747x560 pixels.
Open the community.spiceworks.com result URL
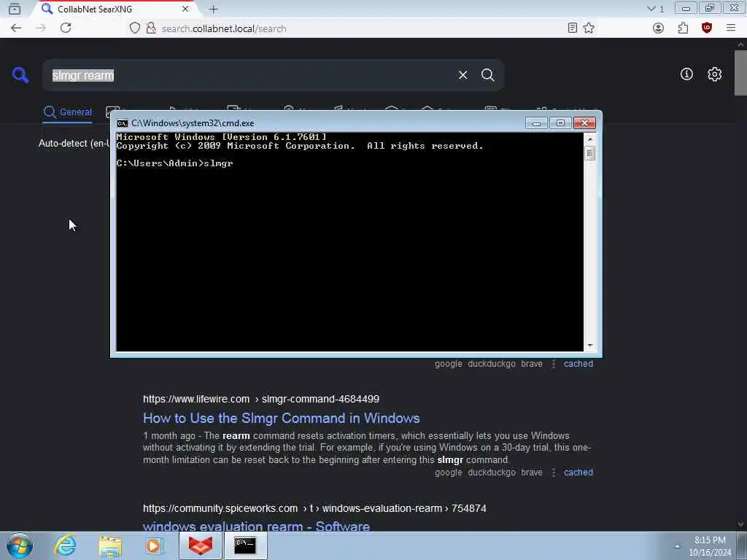[x=314, y=508]
